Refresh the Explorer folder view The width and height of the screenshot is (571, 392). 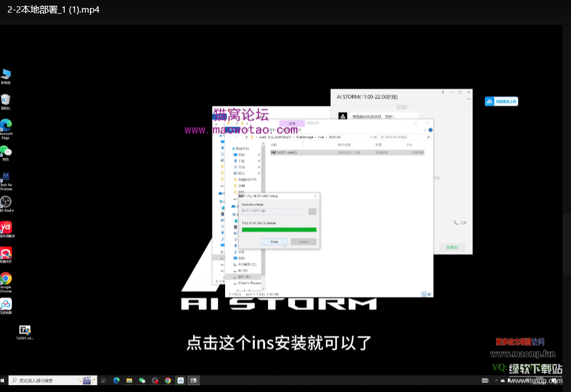(376, 137)
